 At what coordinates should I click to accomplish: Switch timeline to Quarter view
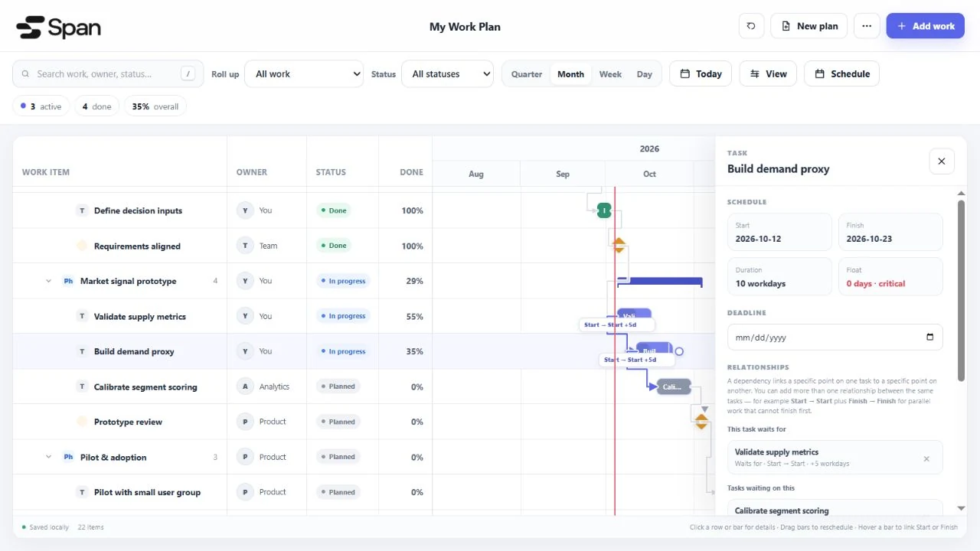(527, 74)
